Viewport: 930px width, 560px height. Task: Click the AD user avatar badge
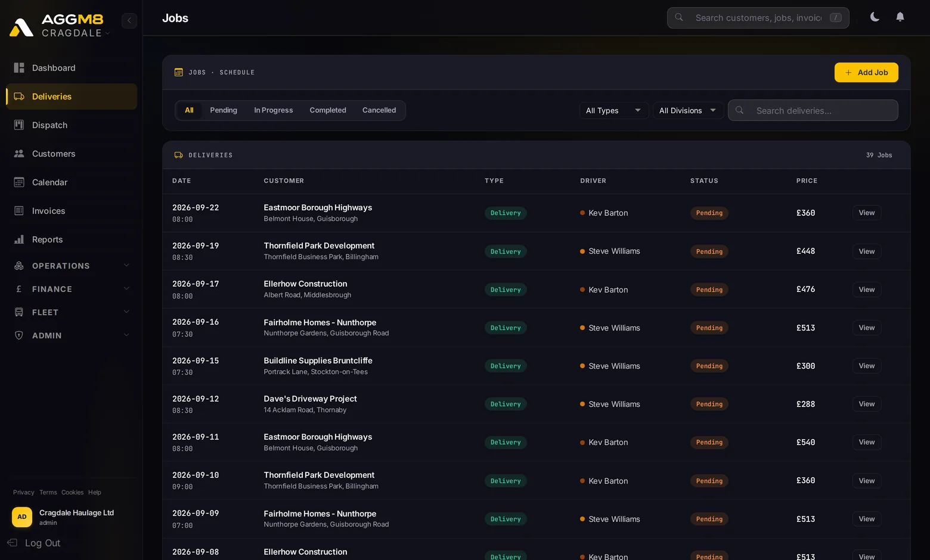(x=22, y=517)
